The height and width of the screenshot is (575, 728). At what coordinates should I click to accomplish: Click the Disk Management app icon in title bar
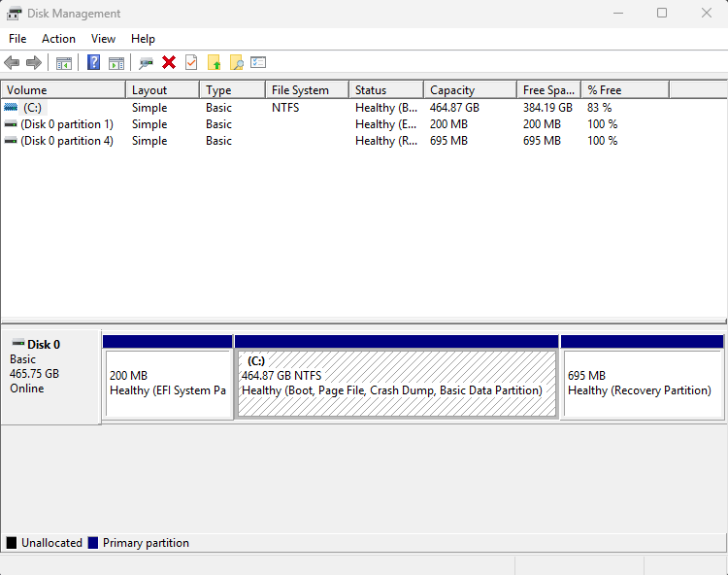[x=14, y=14]
